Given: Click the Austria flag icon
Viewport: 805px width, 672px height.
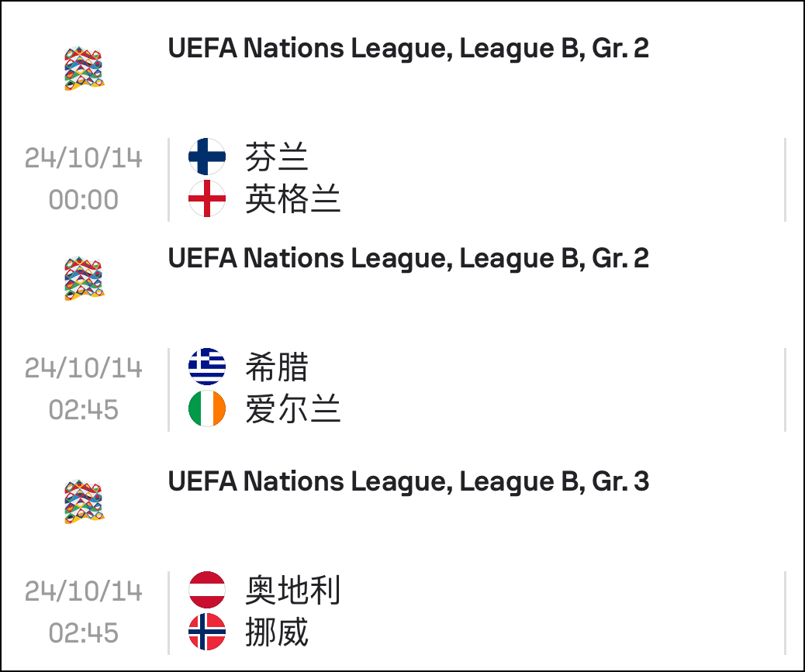Looking at the screenshot, I should tap(207, 590).
